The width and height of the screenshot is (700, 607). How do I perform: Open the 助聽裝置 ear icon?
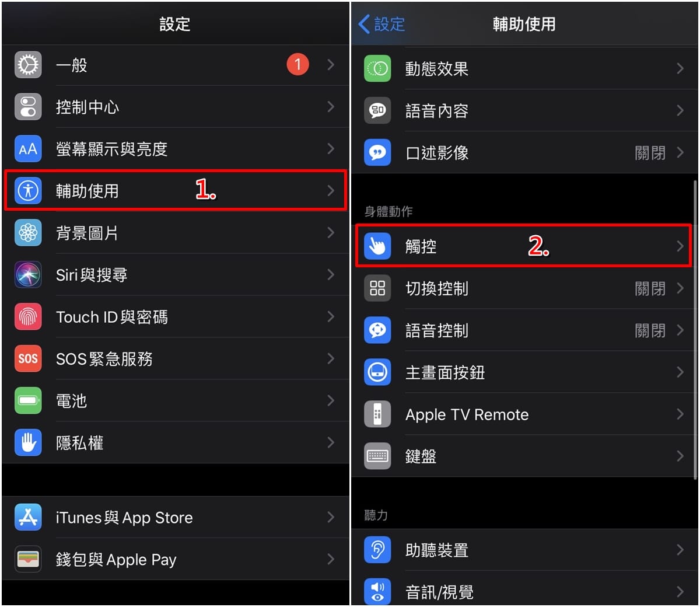tap(377, 550)
